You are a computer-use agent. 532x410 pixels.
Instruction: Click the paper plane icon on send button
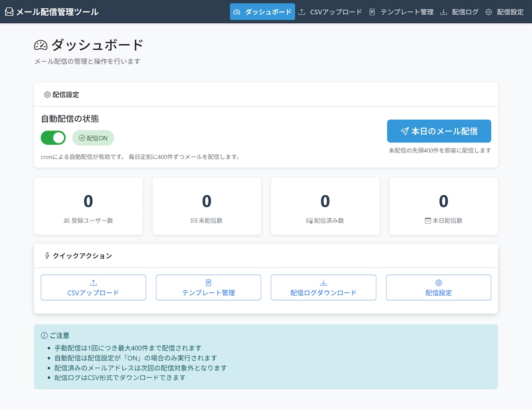tap(404, 131)
